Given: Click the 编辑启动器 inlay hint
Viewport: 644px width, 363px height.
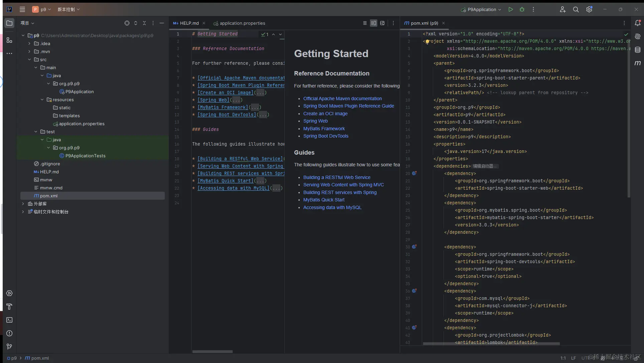Looking at the screenshot, I should [x=485, y=166].
